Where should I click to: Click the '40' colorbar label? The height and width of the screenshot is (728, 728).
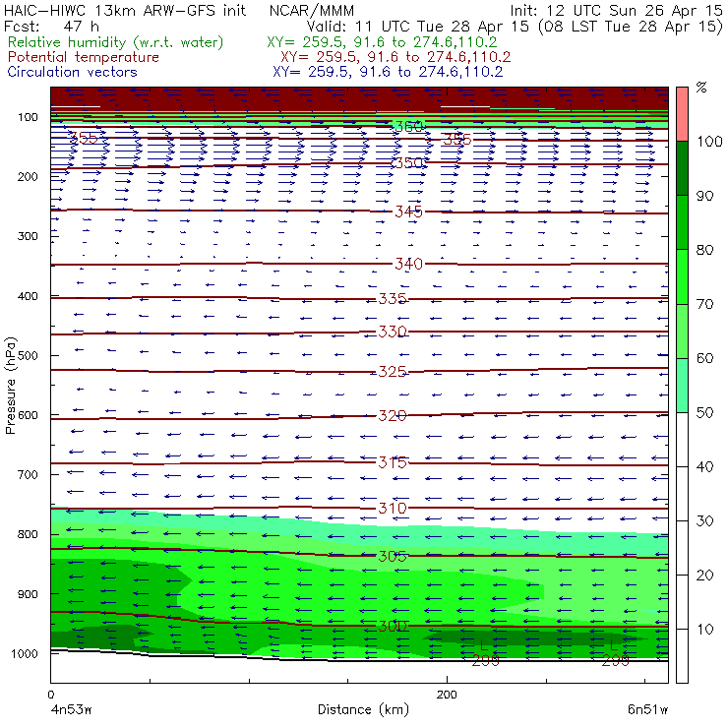point(704,466)
